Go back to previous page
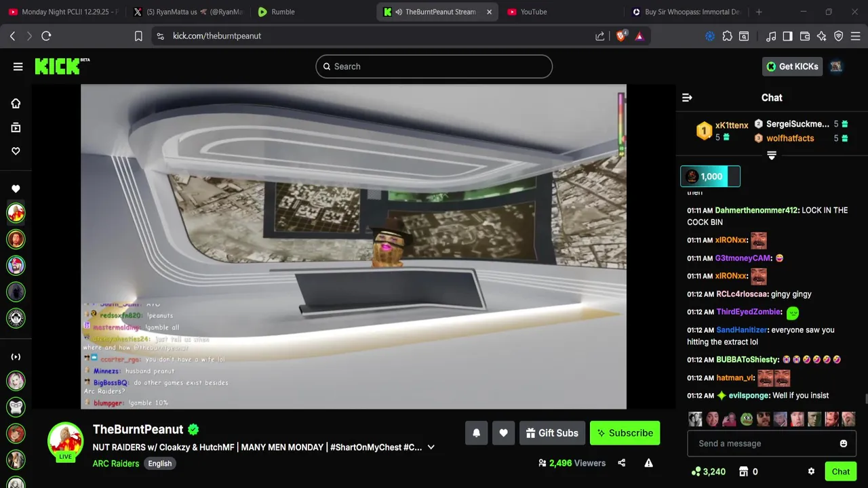This screenshot has width=868, height=488. [x=12, y=36]
